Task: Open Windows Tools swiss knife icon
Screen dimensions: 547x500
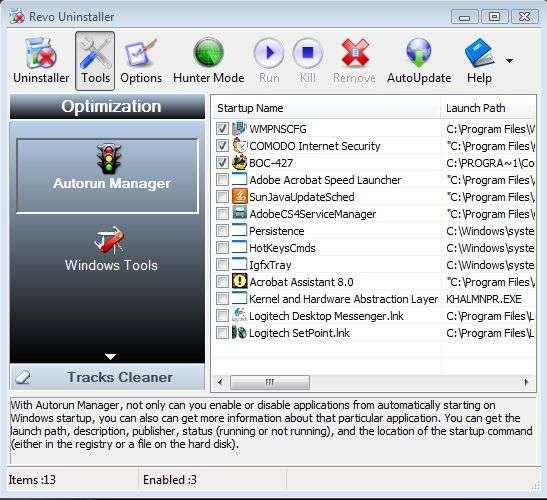Action: (111, 240)
